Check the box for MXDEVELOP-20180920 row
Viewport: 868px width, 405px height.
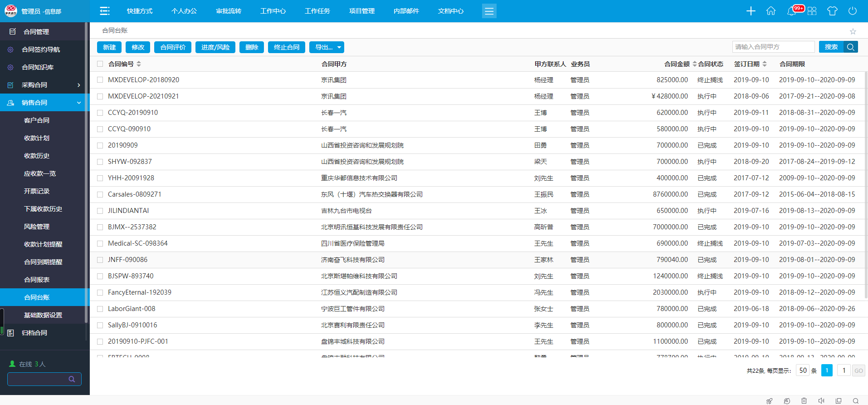[x=100, y=80]
